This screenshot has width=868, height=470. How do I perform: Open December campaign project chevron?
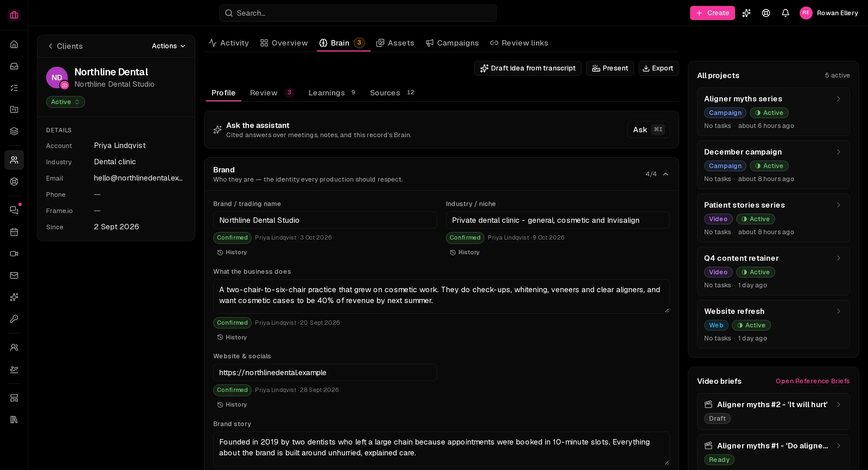[x=838, y=152]
